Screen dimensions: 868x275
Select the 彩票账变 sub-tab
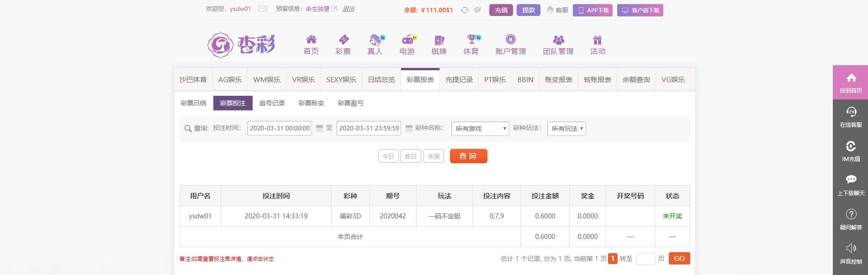click(311, 103)
